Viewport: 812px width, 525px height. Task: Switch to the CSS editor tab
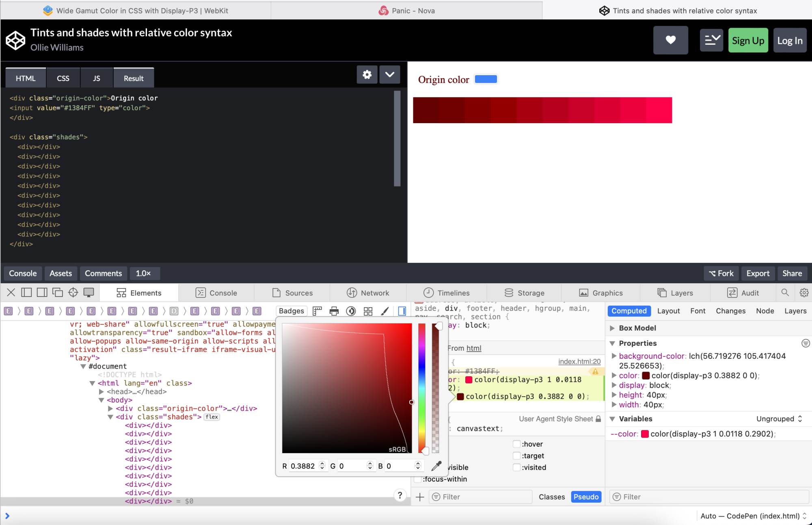[63, 78]
